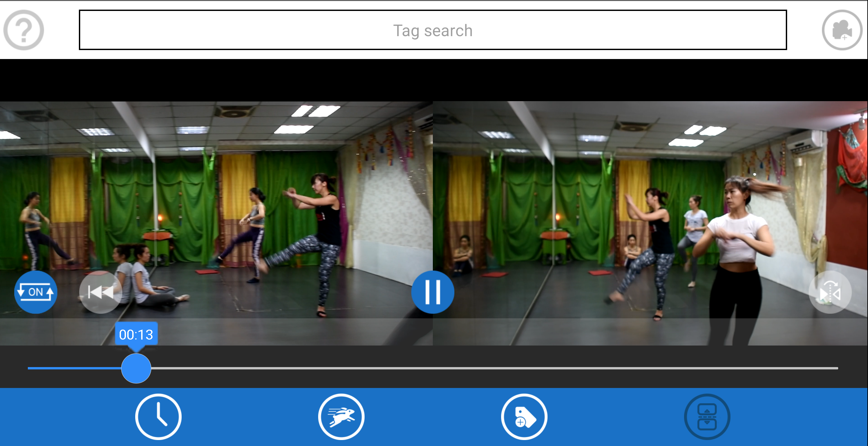Toggle the split-screen layout icon
This screenshot has height=446, width=868.
click(x=707, y=417)
